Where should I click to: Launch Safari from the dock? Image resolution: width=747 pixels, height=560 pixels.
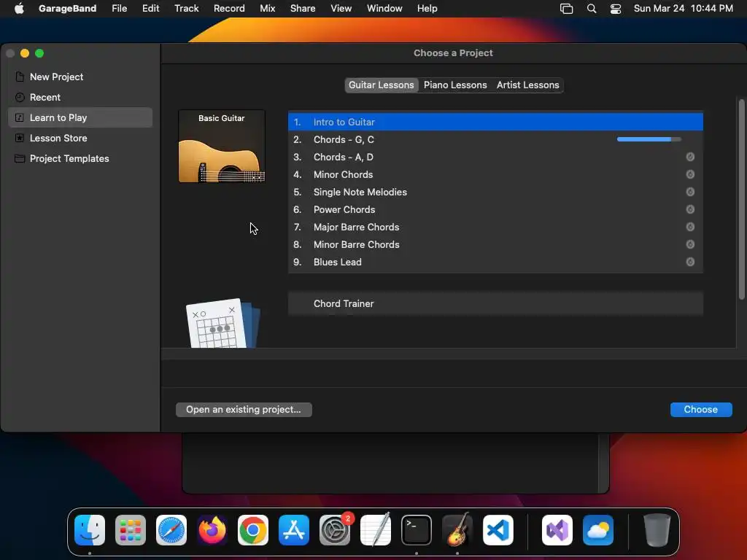(x=171, y=530)
